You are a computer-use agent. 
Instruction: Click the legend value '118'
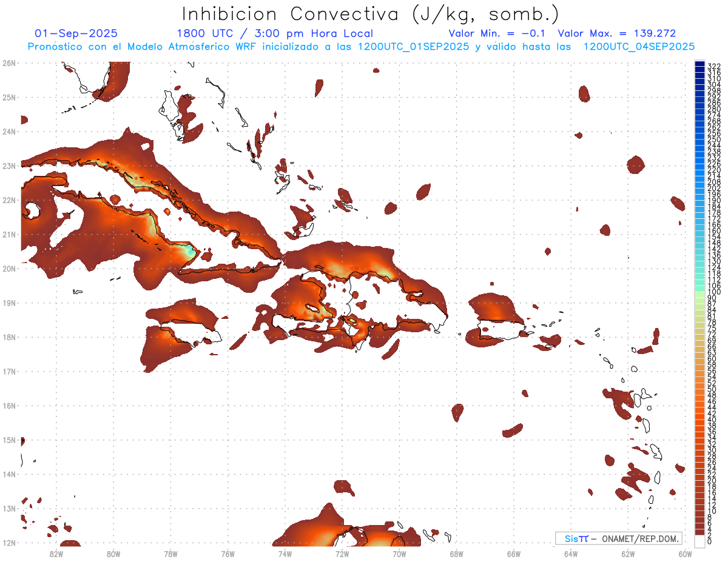[x=714, y=274]
